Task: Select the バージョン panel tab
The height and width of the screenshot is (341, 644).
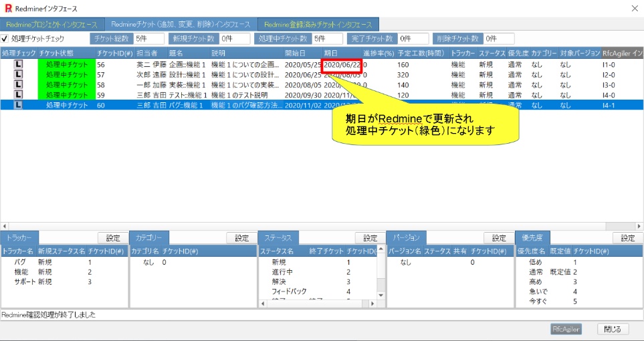Action: click(406, 238)
